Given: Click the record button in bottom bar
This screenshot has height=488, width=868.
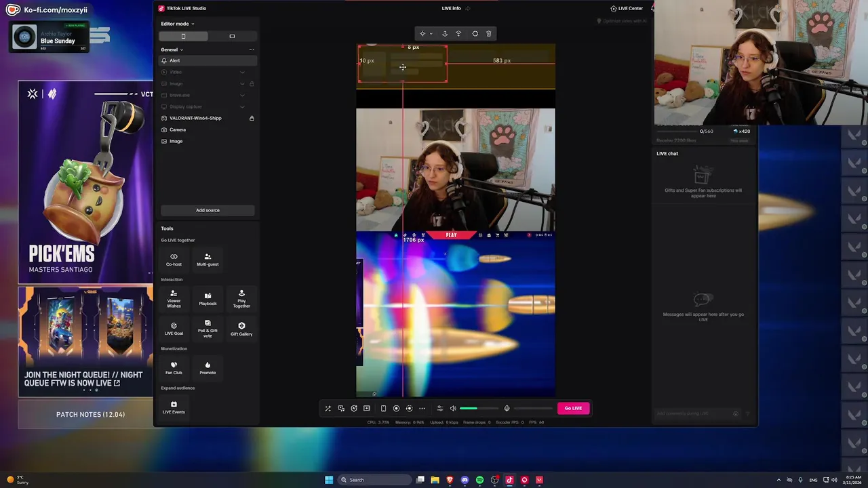Looking at the screenshot, I should [396, 408].
